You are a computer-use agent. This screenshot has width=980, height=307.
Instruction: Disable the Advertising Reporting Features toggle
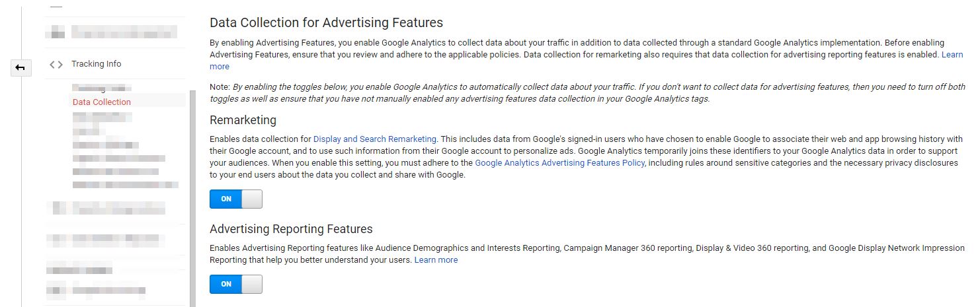point(235,284)
